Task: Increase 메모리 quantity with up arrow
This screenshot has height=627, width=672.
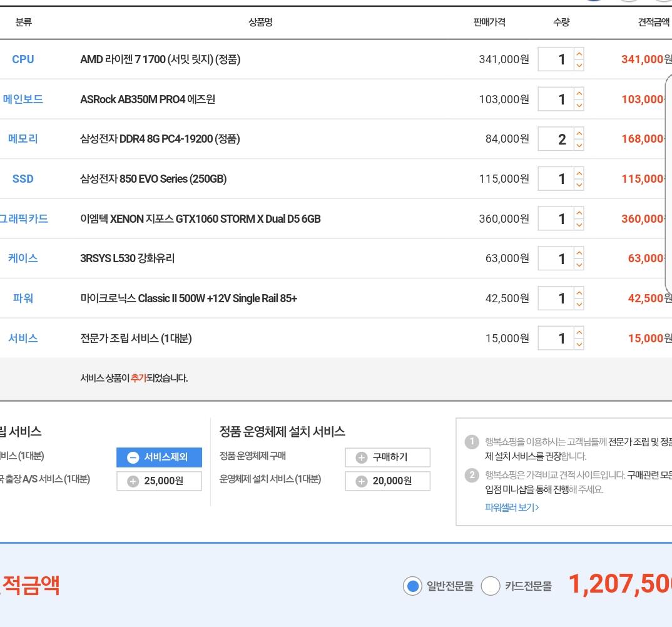Action: [579, 133]
